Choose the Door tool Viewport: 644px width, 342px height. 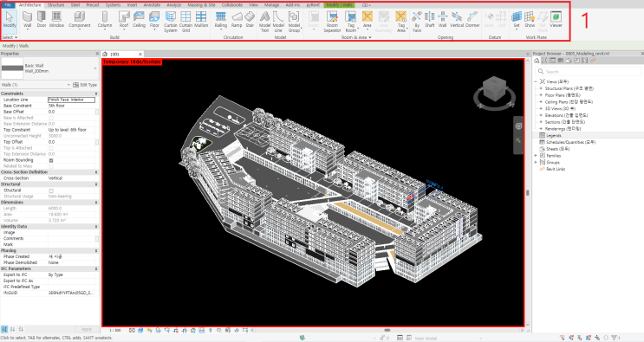coord(42,19)
